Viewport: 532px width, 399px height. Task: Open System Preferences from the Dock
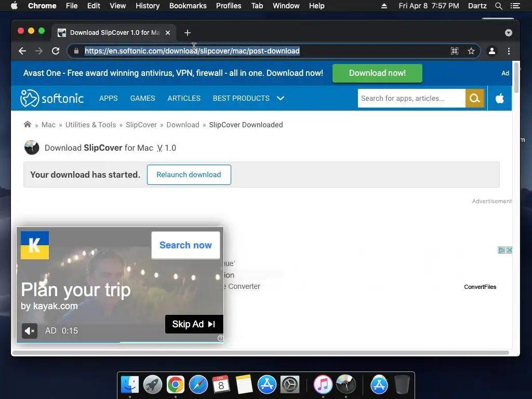(x=289, y=385)
